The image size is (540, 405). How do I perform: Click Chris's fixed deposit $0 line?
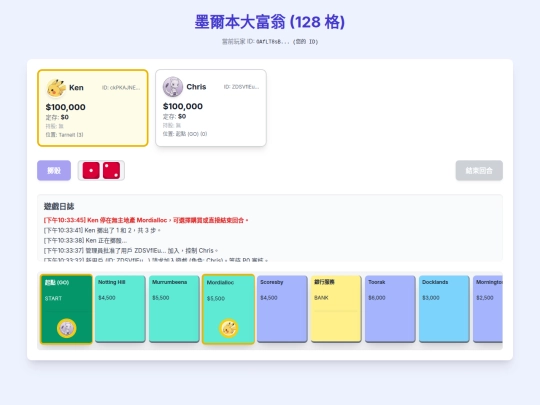[x=174, y=116]
